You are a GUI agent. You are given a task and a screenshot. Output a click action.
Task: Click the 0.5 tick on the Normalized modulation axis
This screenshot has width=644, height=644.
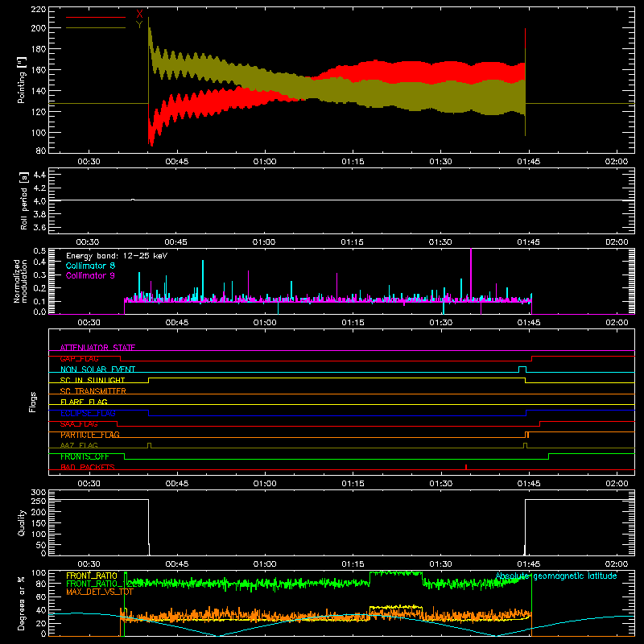tap(39, 250)
